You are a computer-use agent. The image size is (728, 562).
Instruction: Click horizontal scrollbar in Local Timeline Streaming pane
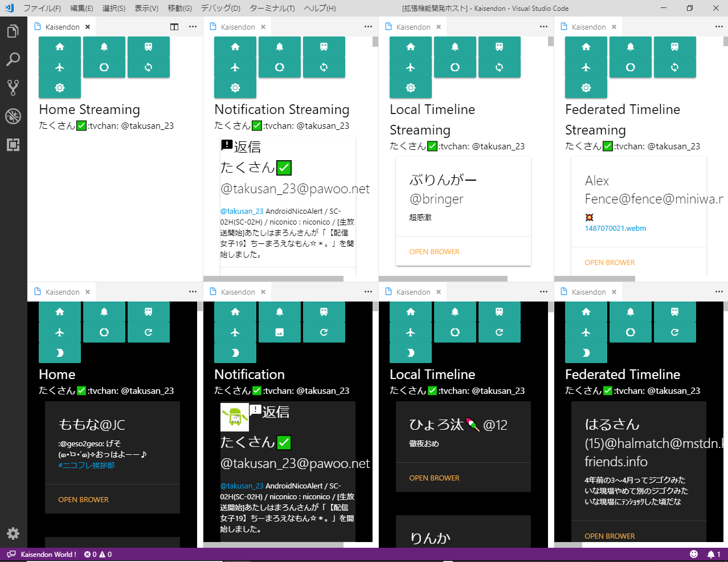pos(443,279)
